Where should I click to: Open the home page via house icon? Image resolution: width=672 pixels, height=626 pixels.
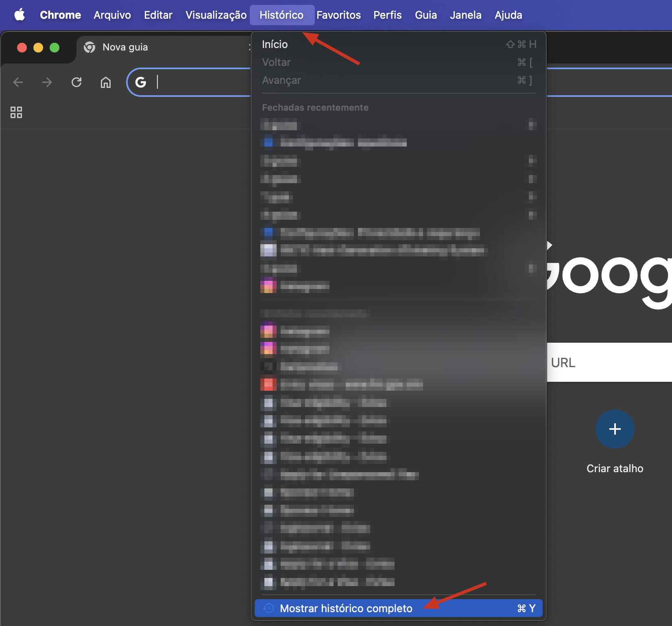coord(105,82)
